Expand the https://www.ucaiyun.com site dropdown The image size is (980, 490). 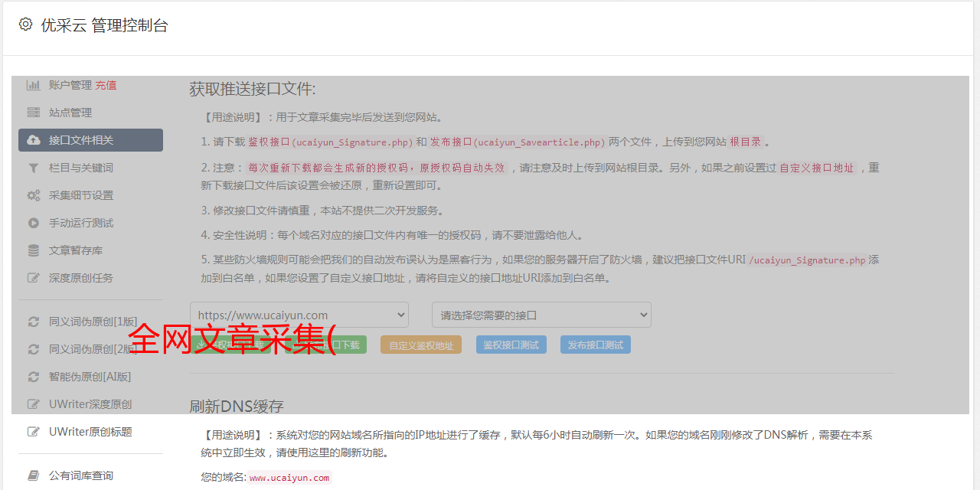[x=299, y=315]
